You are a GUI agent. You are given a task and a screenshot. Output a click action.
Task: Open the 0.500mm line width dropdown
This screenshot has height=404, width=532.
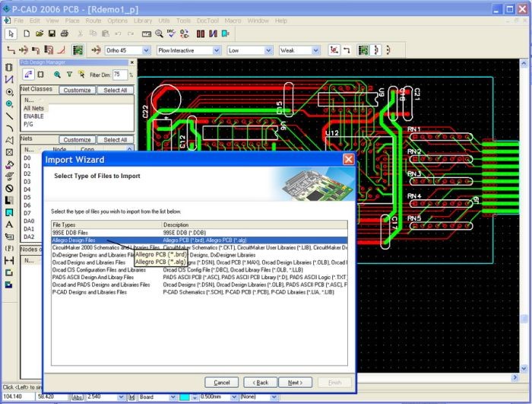(234, 397)
